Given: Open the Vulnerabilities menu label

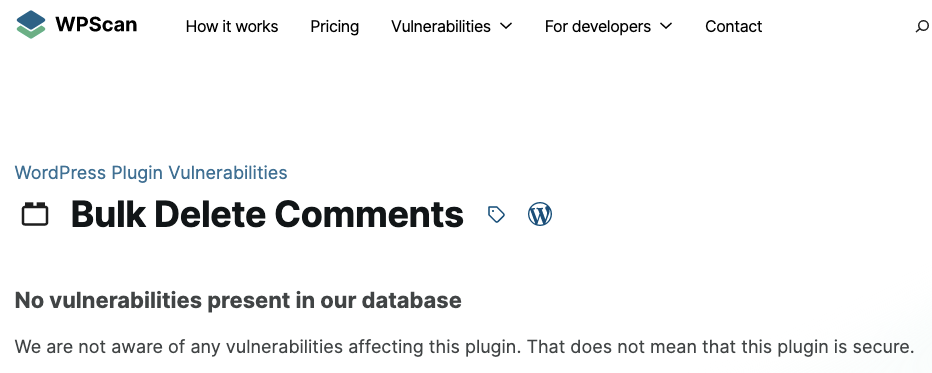Looking at the screenshot, I should click(x=440, y=27).
